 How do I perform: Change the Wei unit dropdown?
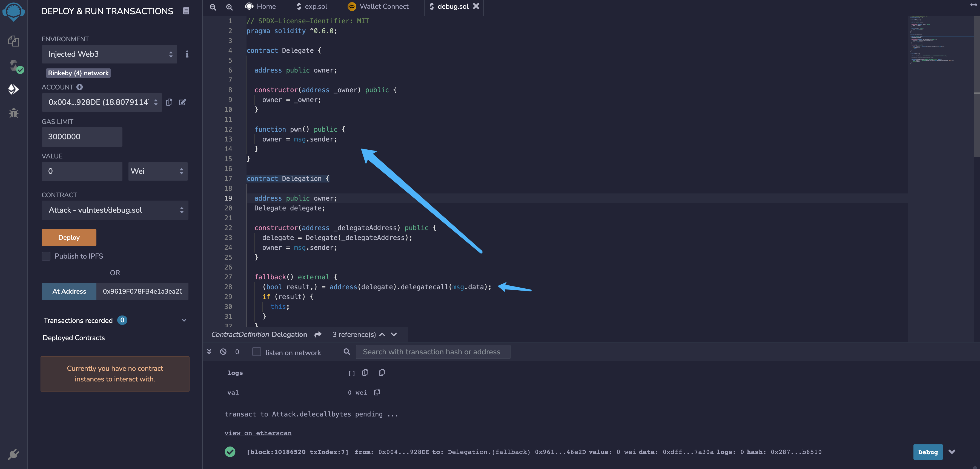tap(157, 171)
